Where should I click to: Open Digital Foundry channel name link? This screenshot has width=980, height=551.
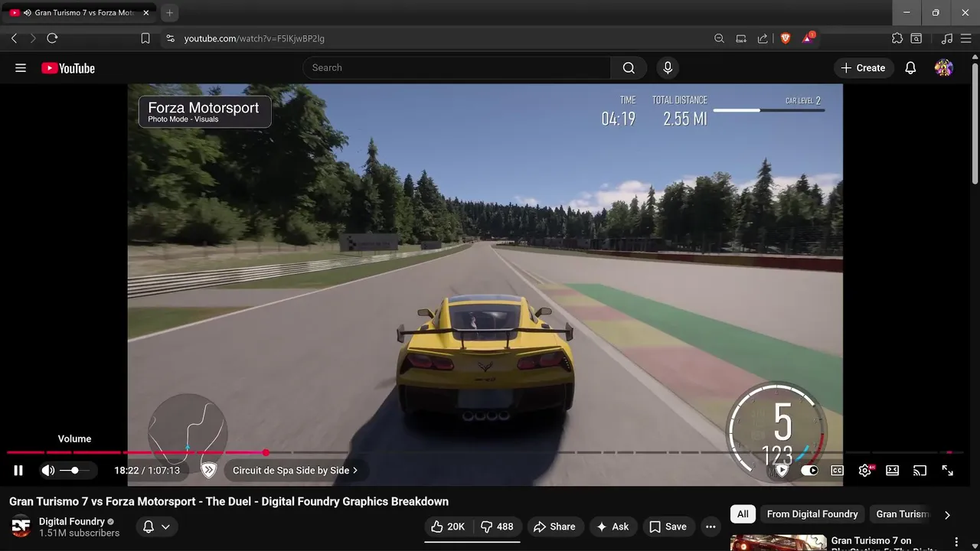[x=72, y=521]
